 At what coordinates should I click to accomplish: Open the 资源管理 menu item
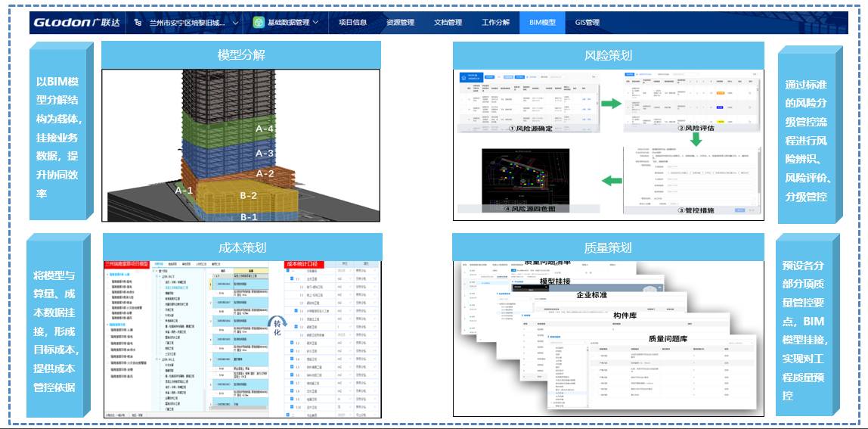click(x=400, y=23)
